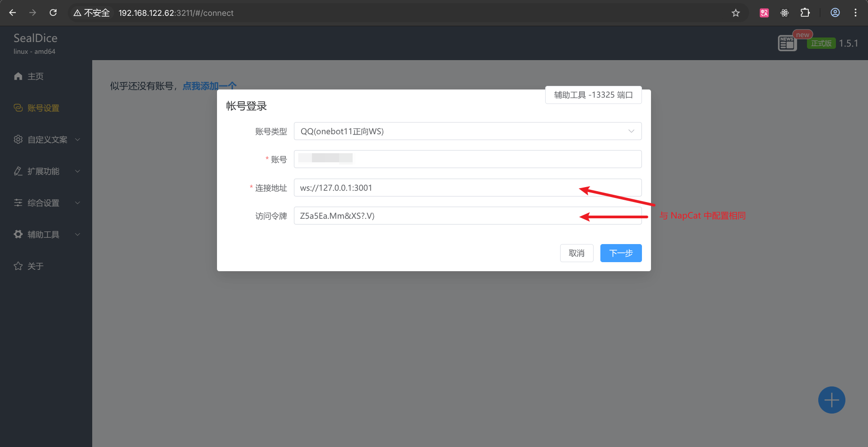Screen dimensions: 868x447
Task: Click the browser reload icon
Action: (53, 13)
